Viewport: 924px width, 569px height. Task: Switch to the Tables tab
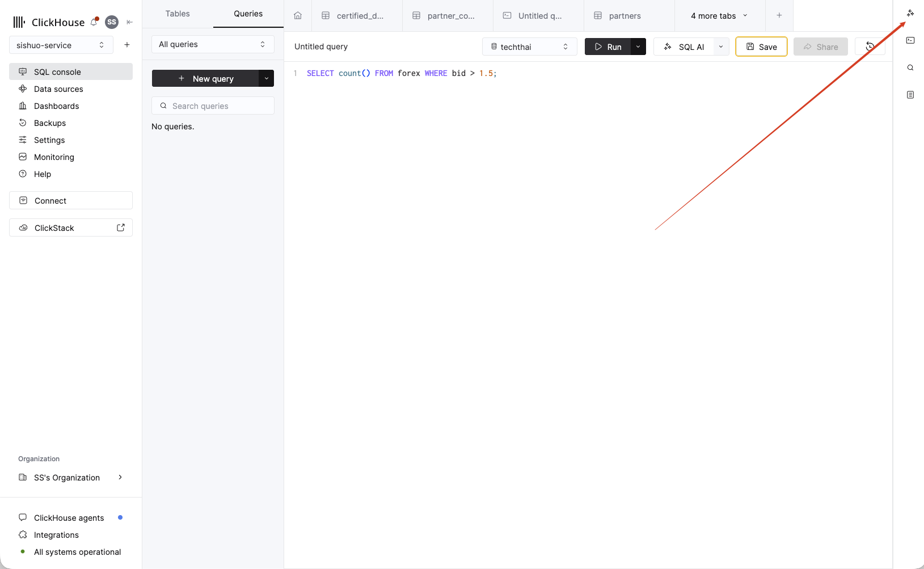178,14
